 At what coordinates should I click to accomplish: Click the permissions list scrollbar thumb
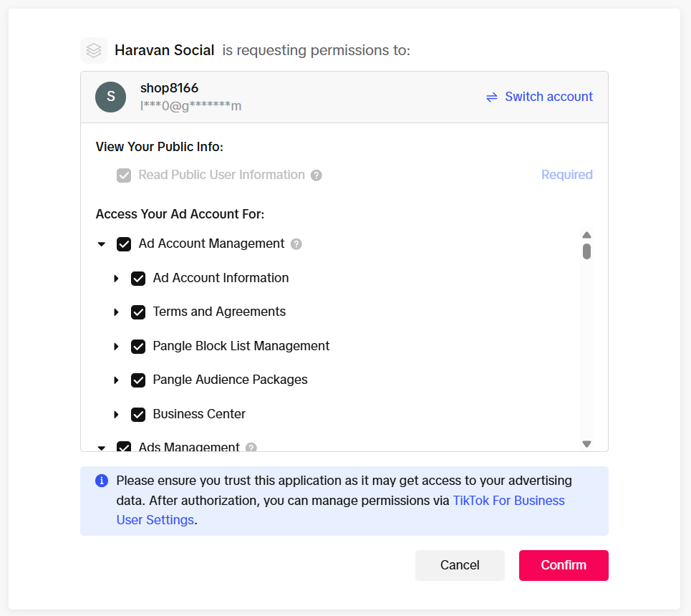pyautogui.click(x=586, y=251)
